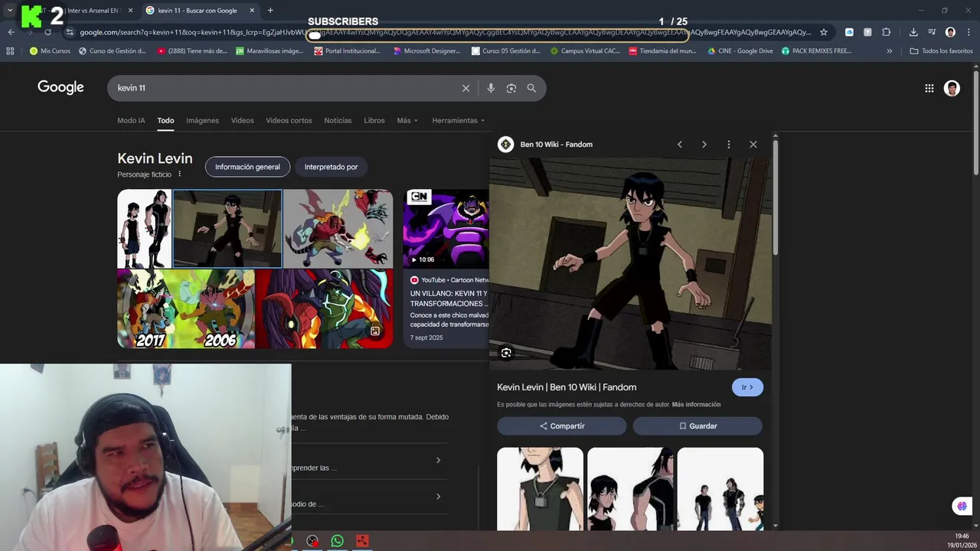
Task: Select the Información general chip
Action: [x=247, y=167]
